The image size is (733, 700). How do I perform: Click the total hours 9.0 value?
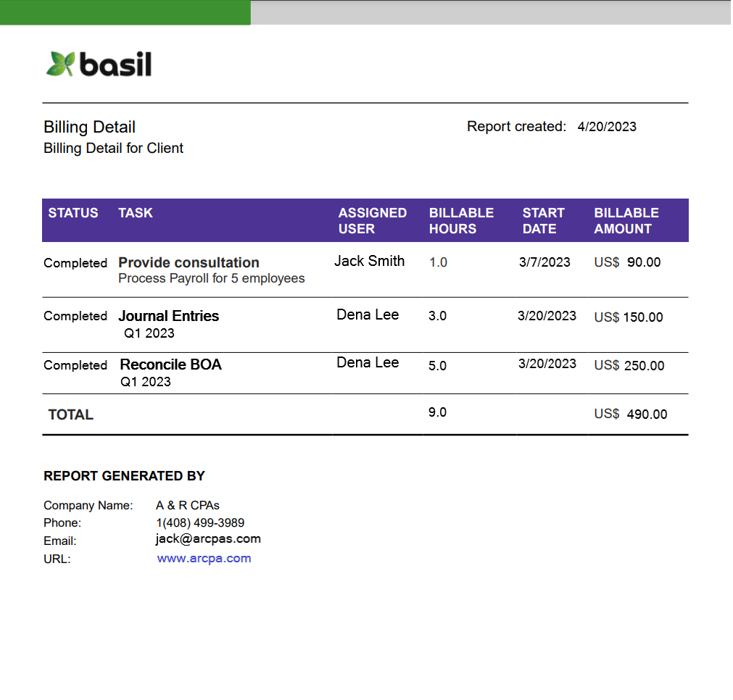point(438,412)
